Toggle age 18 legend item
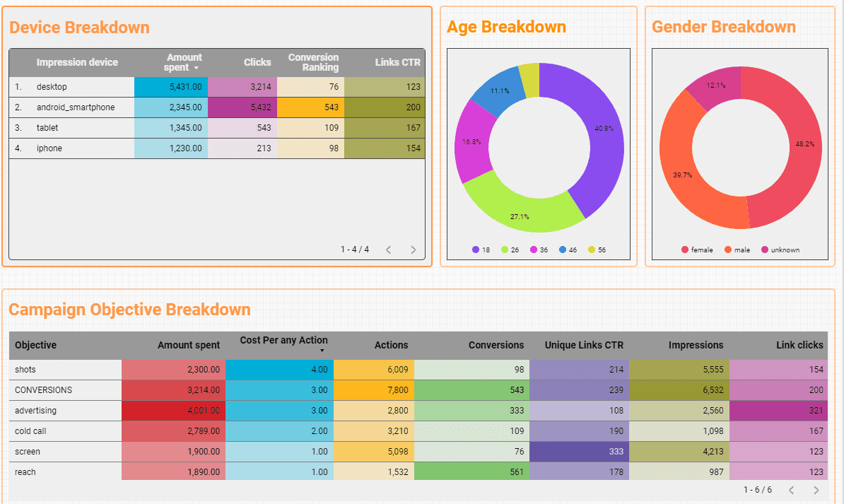 (481, 250)
